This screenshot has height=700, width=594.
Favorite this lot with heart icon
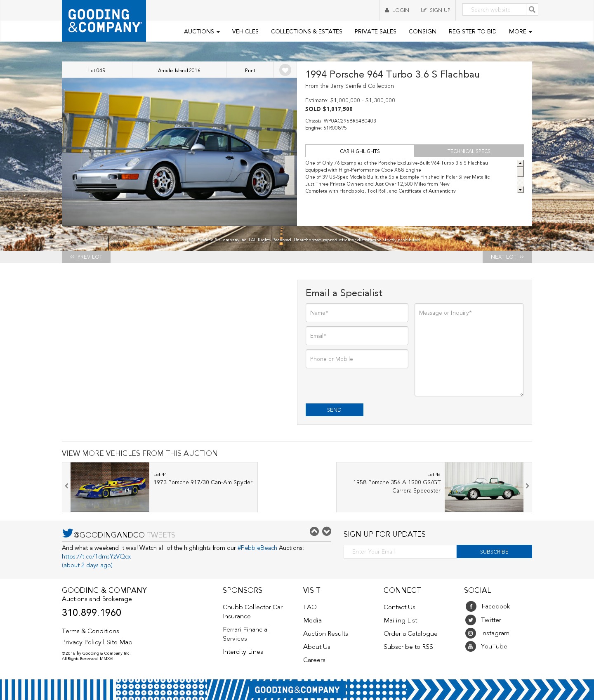pos(285,70)
